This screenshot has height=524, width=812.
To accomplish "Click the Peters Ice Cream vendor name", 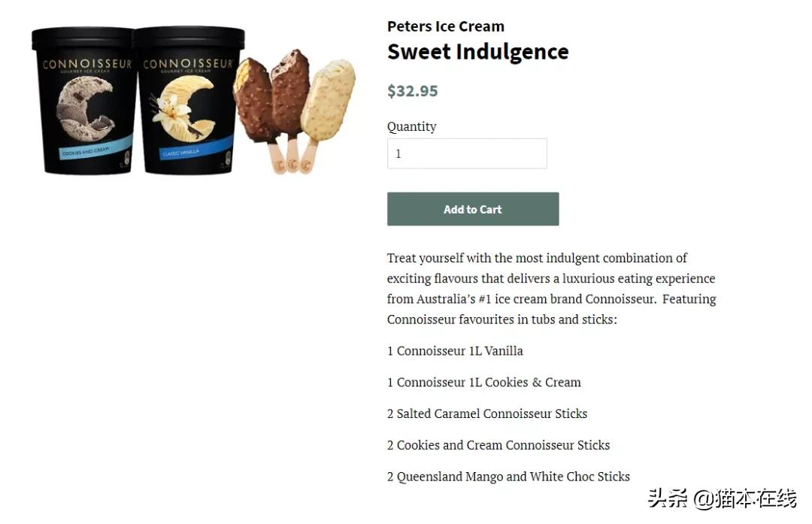I will pyautogui.click(x=445, y=26).
